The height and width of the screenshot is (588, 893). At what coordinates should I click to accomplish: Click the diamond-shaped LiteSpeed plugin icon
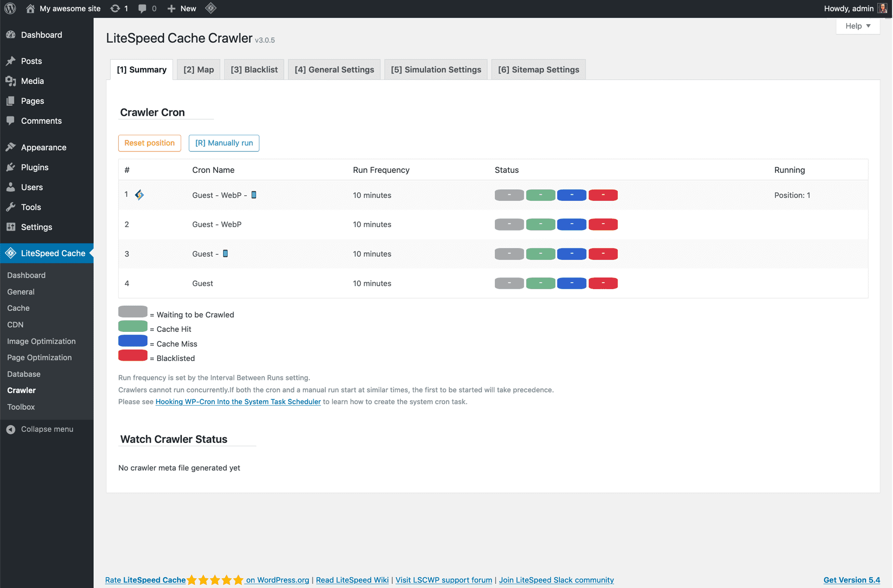[x=211, y=8]
